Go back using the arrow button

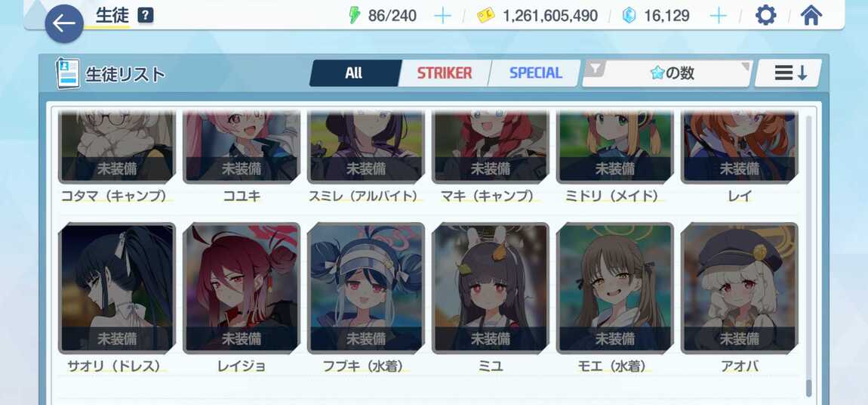pos(64,24)
